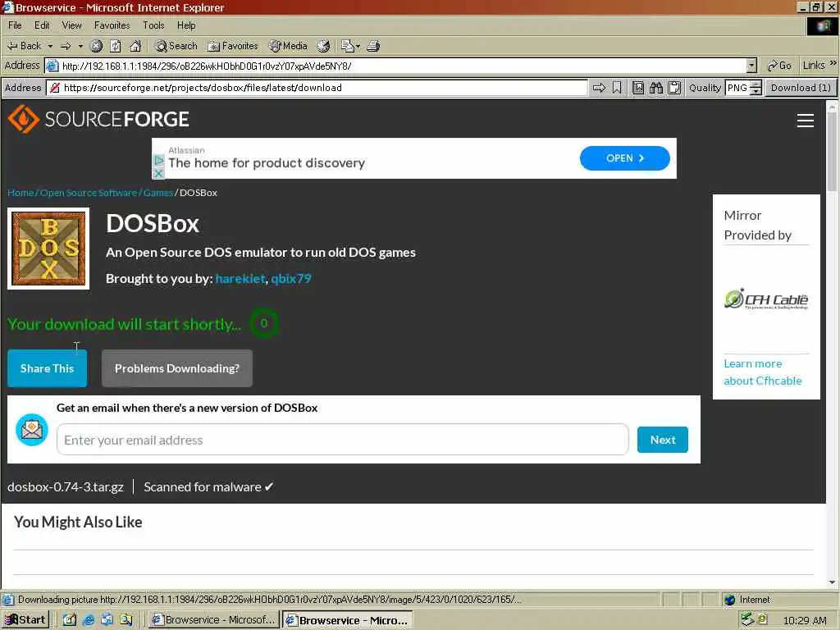Click the Problems Downloading? button

pyautogui.click(x=177, y=368)
